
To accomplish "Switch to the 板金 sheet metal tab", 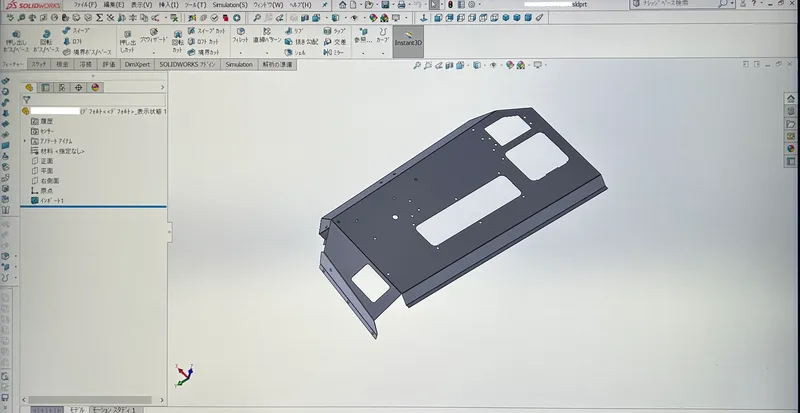I will pyautogui.click(x=62, y=64).
